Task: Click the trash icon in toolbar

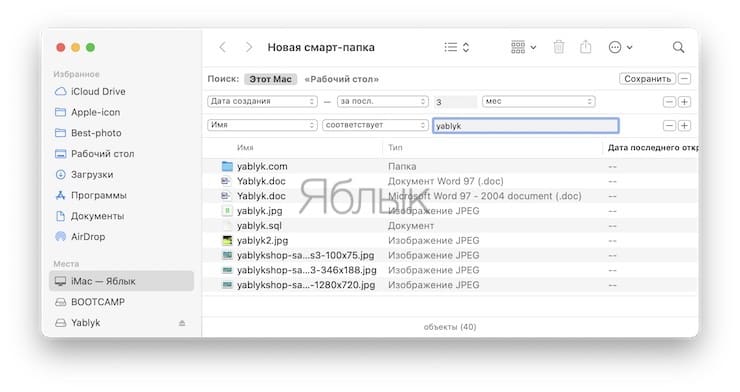Action: coord(559,47)
